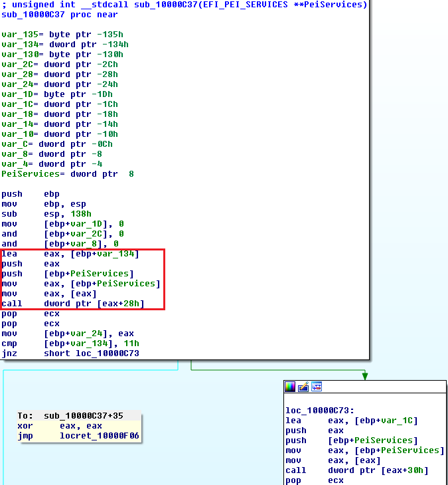Select the 'PeiServices= dword ptr 8' line
The image size is (448, 485).
pos(68,174)
